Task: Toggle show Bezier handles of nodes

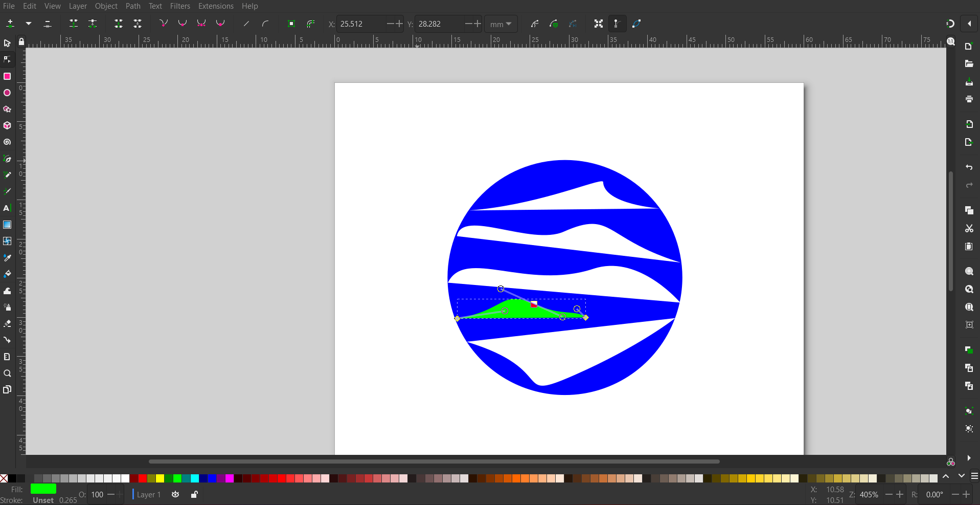Action: (617, 24)
